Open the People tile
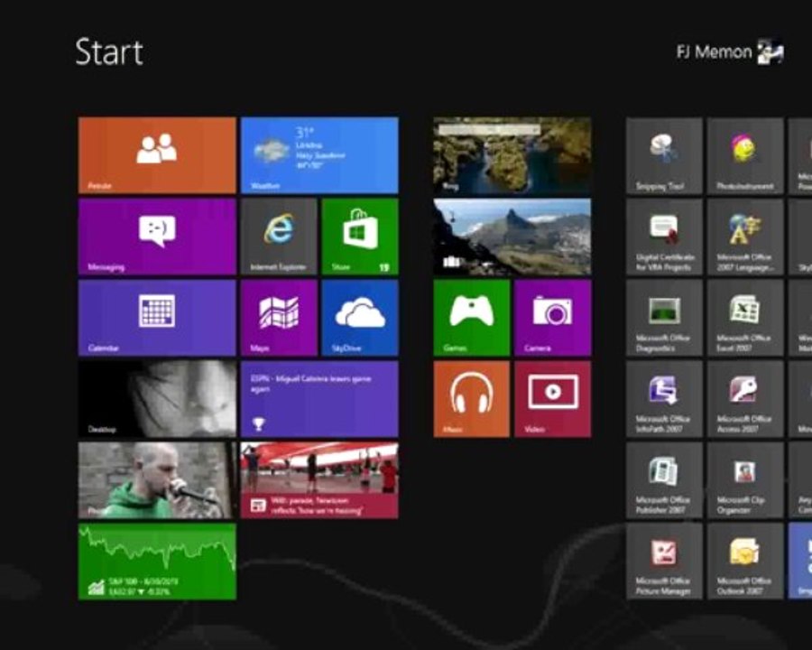The image size is (812, 650). 157,155
